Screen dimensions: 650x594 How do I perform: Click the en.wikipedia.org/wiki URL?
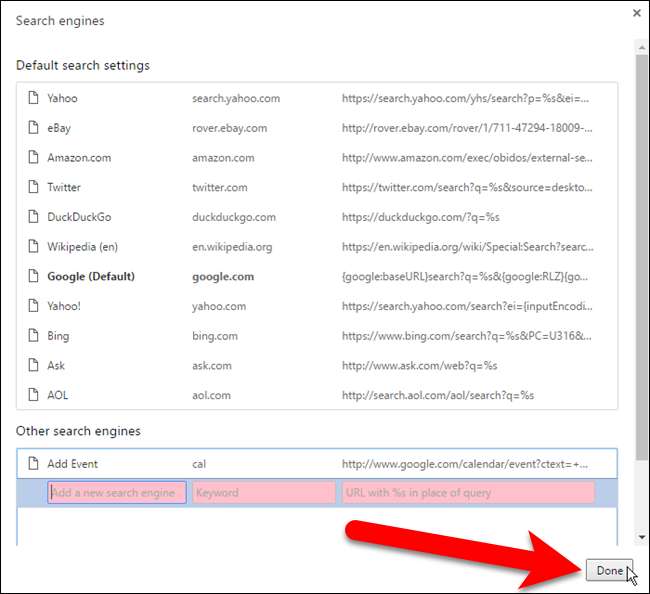(468, 247)
